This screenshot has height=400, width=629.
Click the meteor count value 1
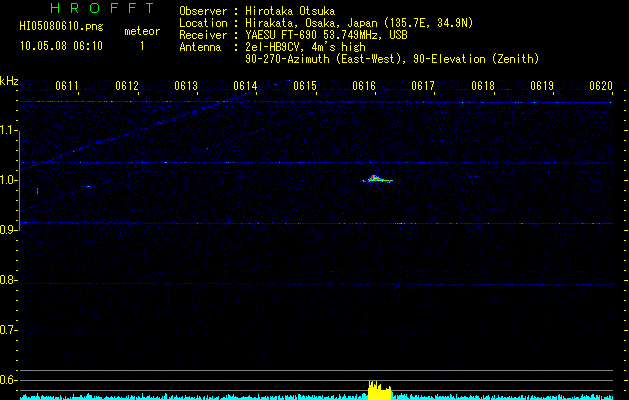pos(142,46)
